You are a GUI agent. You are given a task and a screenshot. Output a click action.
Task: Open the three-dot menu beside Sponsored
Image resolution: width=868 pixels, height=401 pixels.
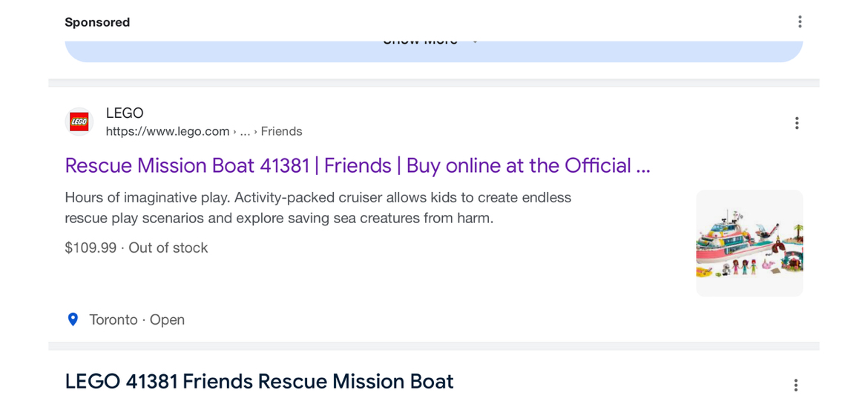(x=799, y=22)
